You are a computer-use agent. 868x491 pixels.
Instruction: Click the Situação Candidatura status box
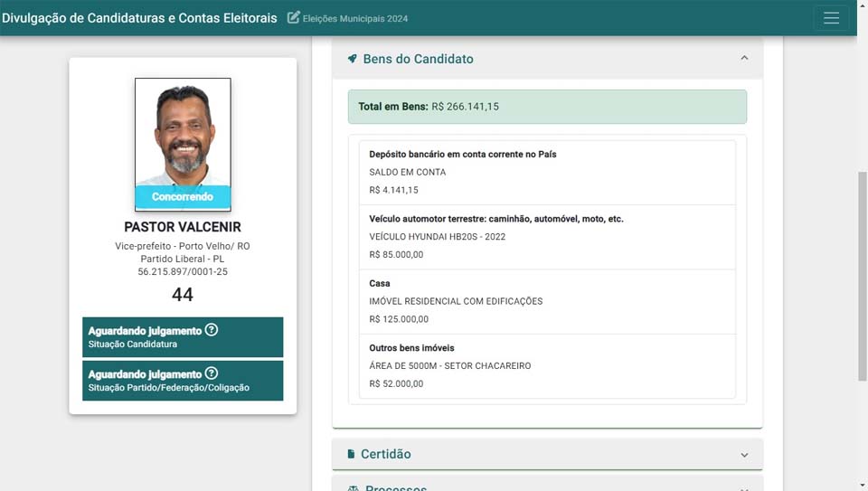point(183,337)
